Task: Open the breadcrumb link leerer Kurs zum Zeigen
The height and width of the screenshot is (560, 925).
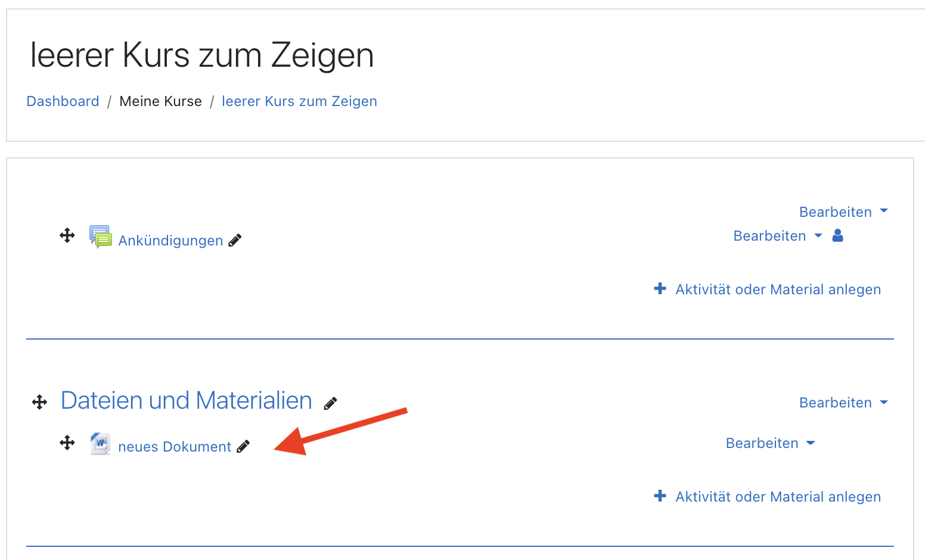Action: pyautogui.click(x=299, y=101)
